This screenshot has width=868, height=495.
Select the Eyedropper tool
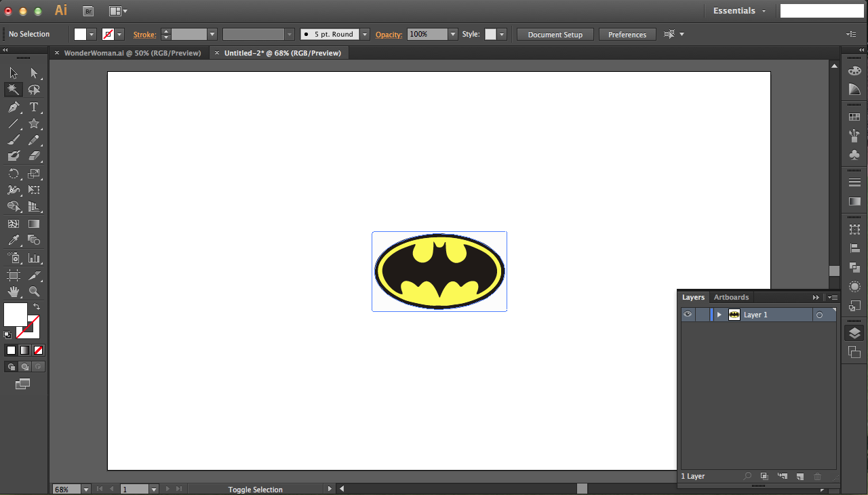point(14,240)
